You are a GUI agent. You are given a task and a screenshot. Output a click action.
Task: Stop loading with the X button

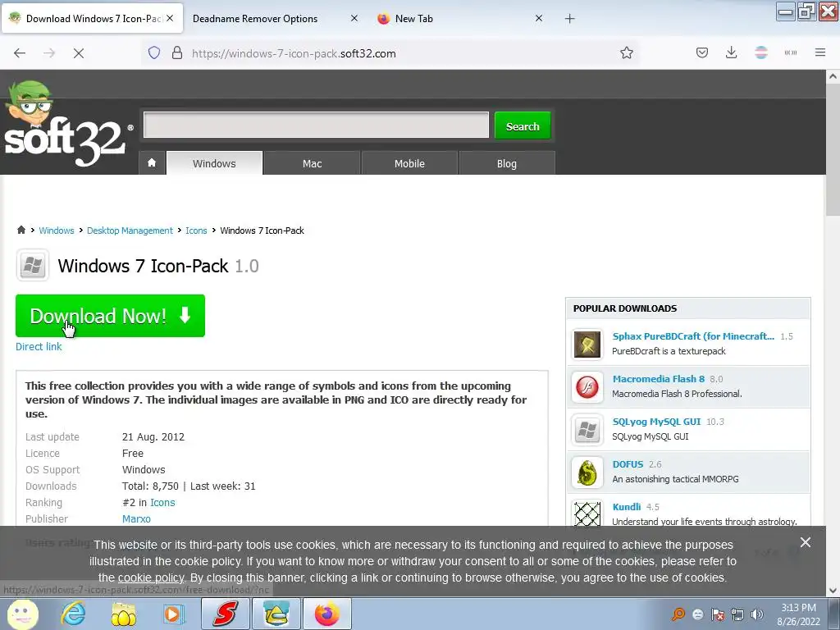click(x=78, y=53)
